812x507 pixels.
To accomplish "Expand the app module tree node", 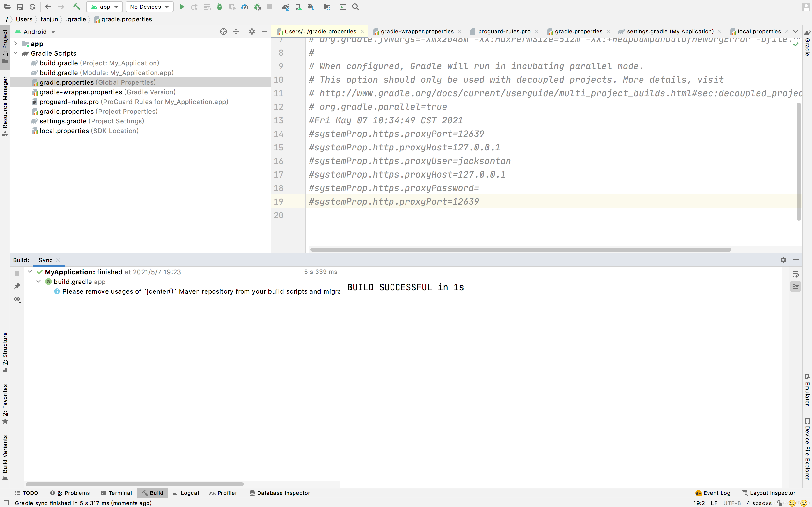I will pos(15,44).
